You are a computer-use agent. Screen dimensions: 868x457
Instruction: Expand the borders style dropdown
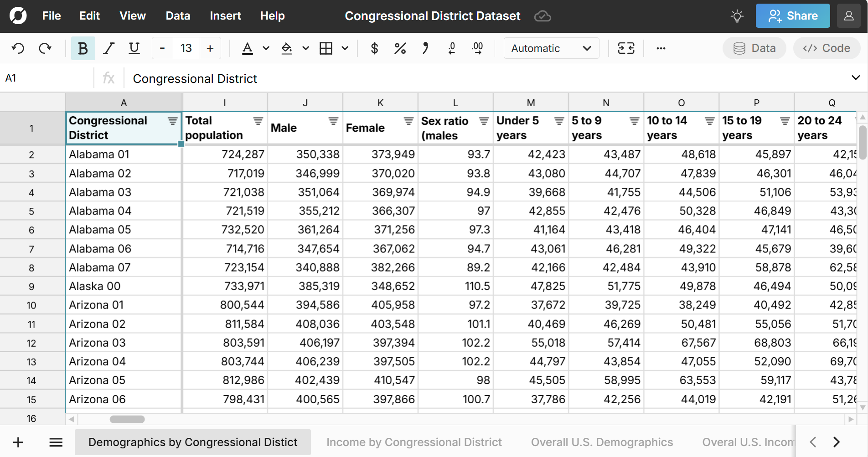pos(345,48)
